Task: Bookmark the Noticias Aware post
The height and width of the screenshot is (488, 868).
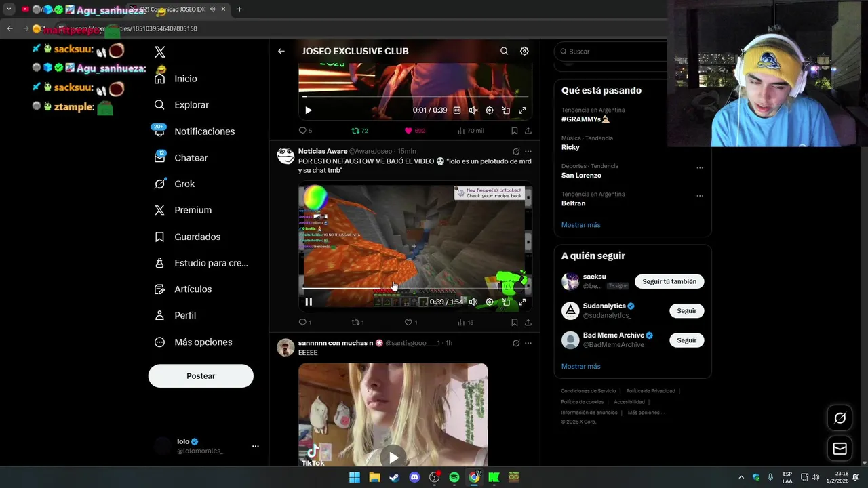Action: point(514,323)
